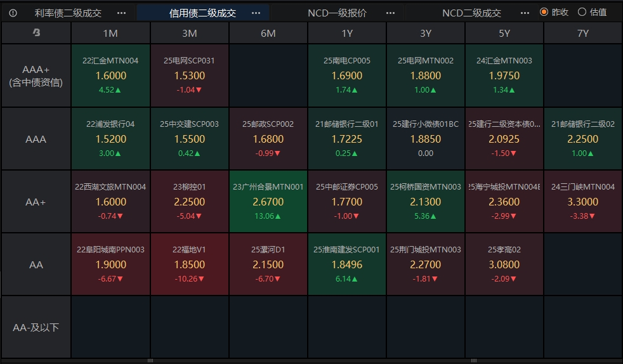Open the 25建行小微债01BC cell
623x364 pixels.
426,139
